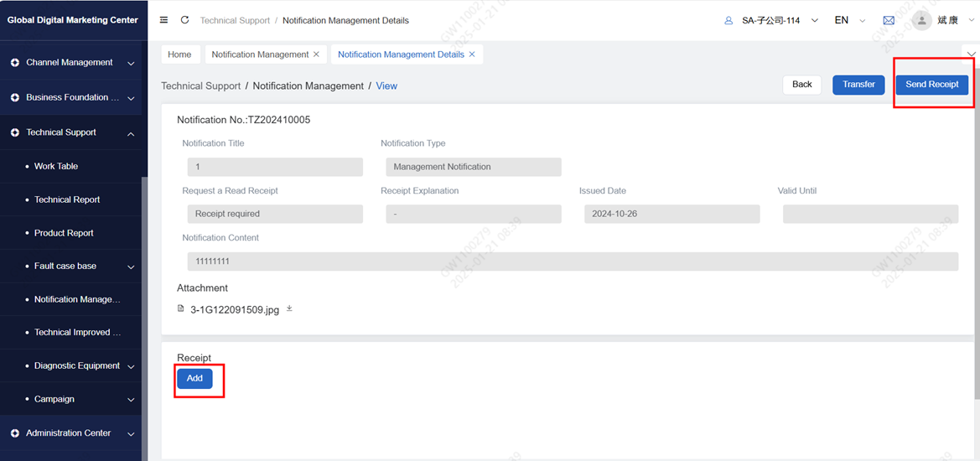Open the EN language dropdown

848,20
